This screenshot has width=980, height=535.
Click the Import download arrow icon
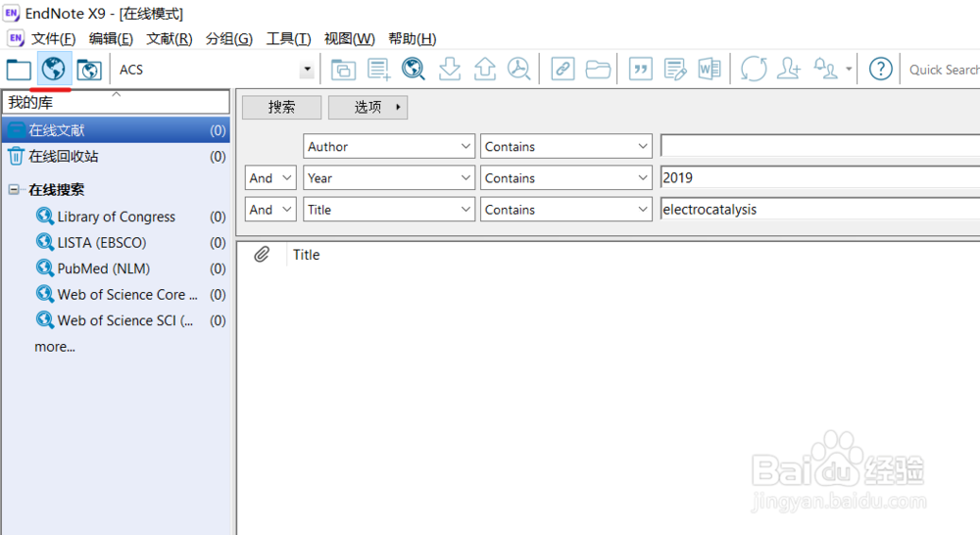click(x=450, y=70)
